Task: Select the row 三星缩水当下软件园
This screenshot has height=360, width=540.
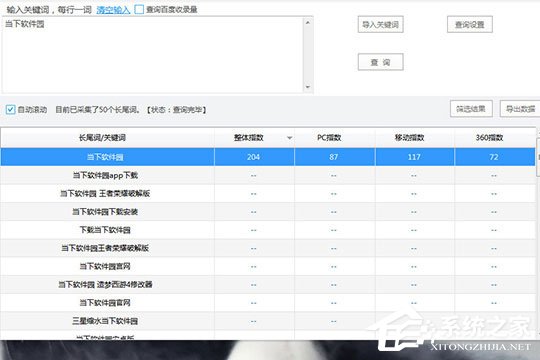Action: [x=268, y=321]
